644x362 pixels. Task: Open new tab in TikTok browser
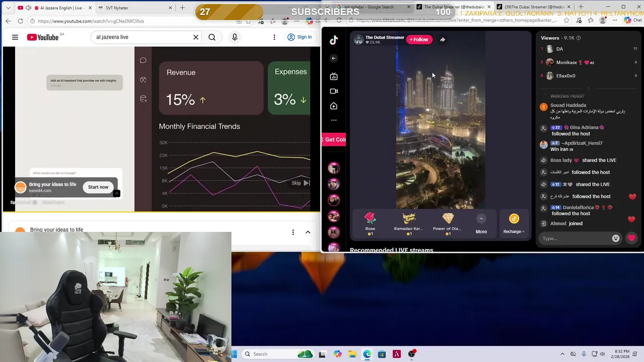tap(581, 7)
